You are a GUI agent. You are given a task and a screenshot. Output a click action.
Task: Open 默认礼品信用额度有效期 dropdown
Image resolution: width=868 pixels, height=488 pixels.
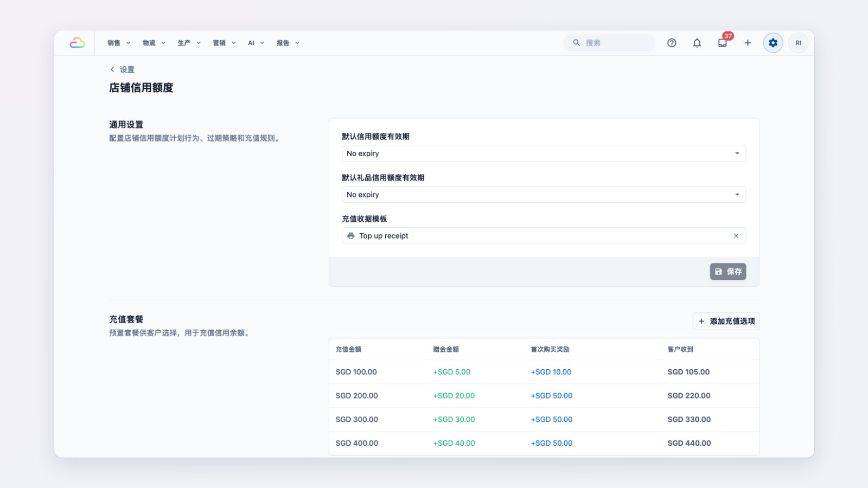pos(544,195)
